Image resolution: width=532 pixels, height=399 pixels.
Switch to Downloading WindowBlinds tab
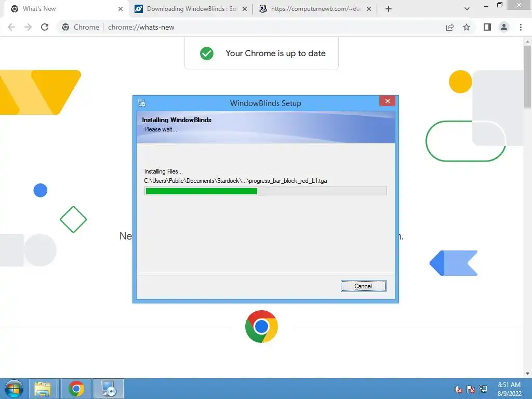(x=192, y=9)
